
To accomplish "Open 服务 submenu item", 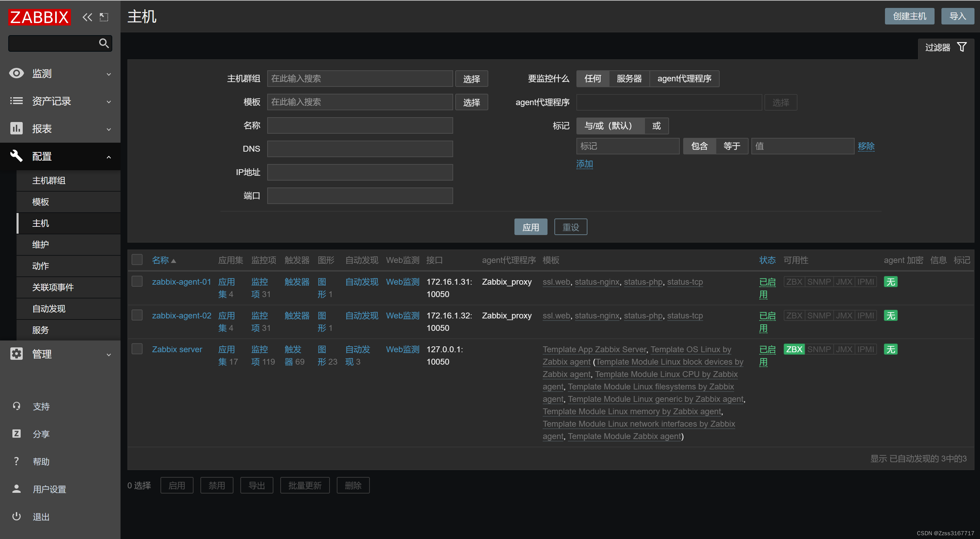I will pyautogui.click(x=69, y=330).
